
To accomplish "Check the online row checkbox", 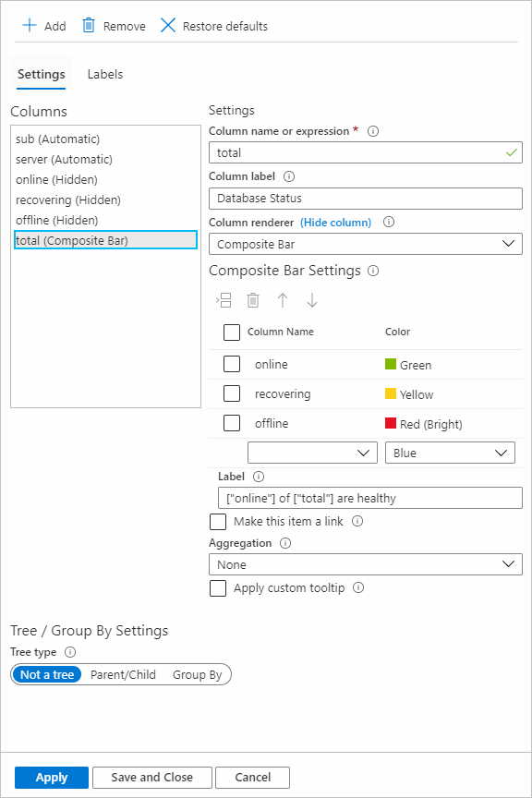I will coord(232,365).
